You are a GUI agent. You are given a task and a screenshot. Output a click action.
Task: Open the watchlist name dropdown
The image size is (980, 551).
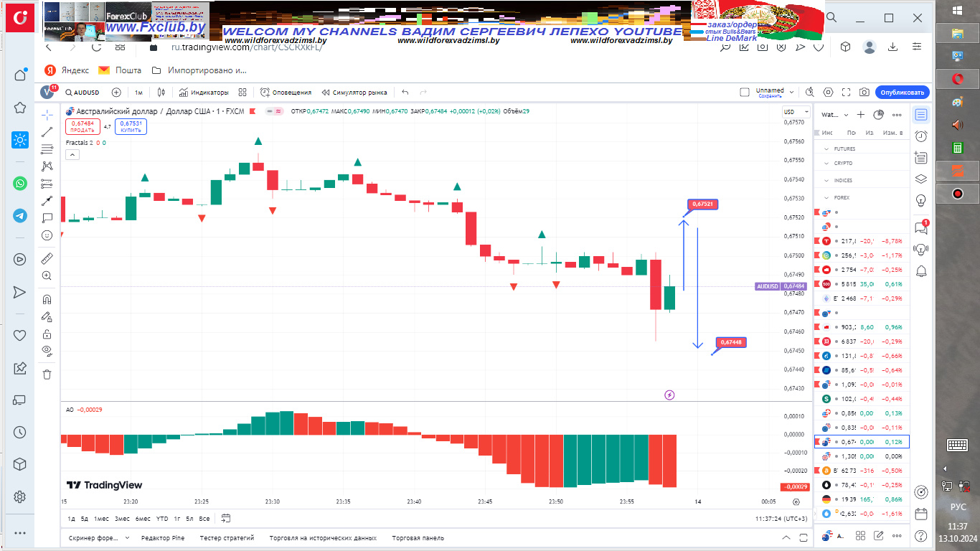pyautogui.click(x=835, y=115)
